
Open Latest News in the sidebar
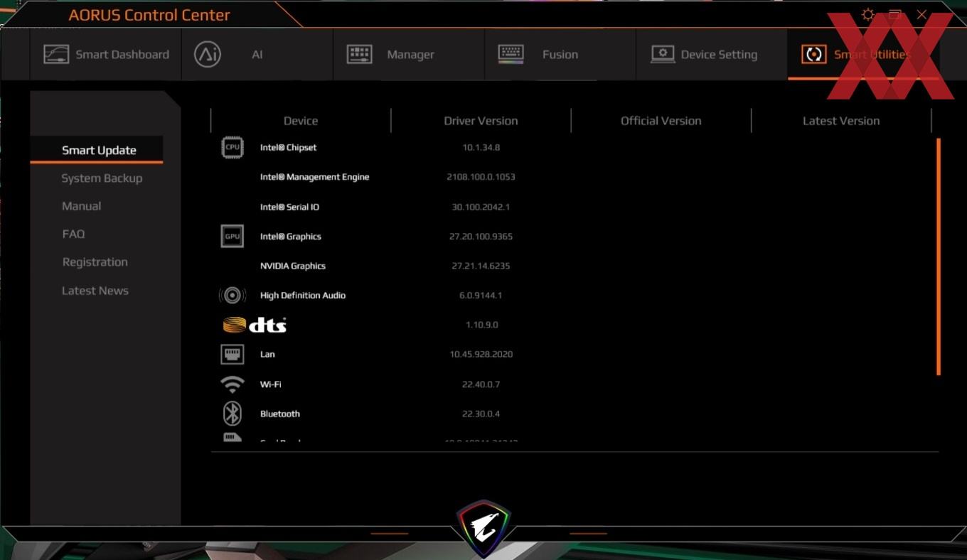pos(95,291)
